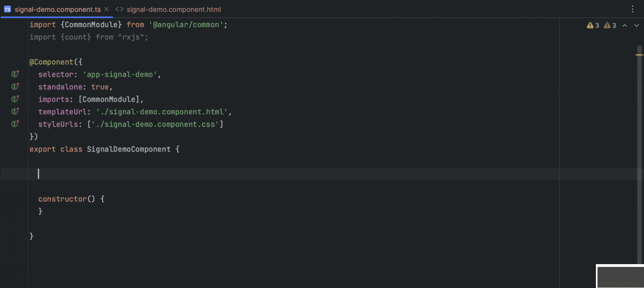This screenshot has width=644, height=288.
Task: Click second warning count indicator
Action: (x=610, y=25)
